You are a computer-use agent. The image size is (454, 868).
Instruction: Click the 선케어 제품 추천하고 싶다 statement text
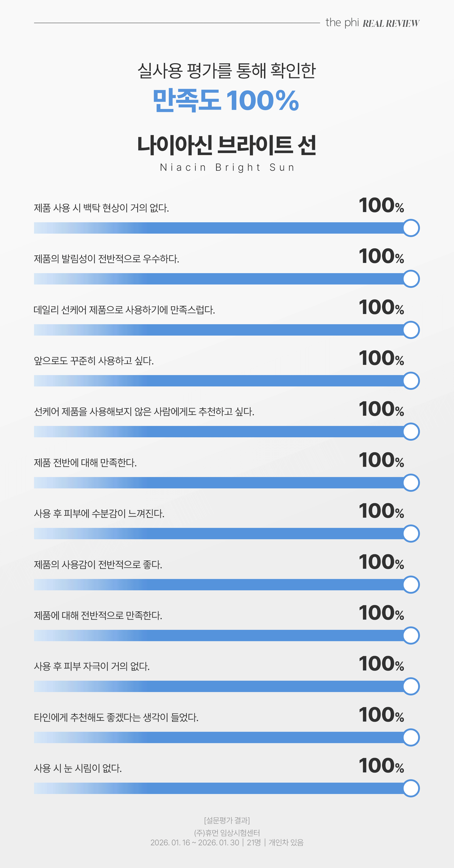pos(144,411)
